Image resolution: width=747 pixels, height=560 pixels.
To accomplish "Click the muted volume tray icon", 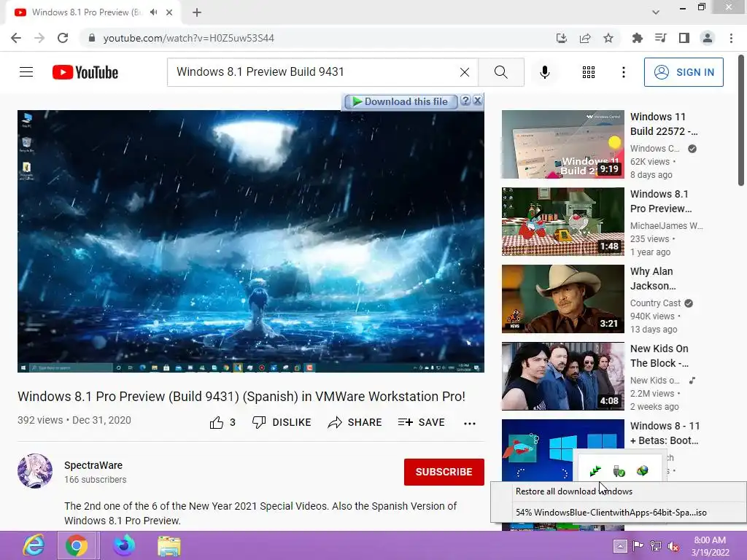I will pyautogui.click(x=673, y=546).
